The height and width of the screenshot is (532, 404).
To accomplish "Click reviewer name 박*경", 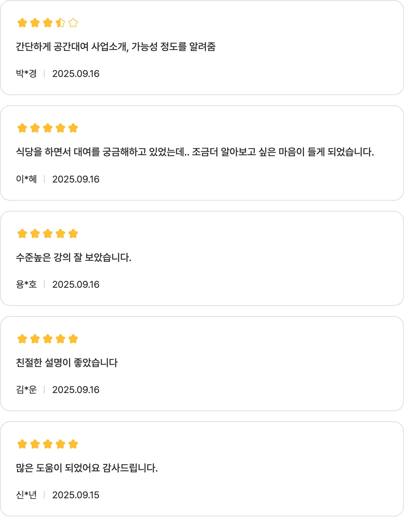I will (x=26, y=73).
